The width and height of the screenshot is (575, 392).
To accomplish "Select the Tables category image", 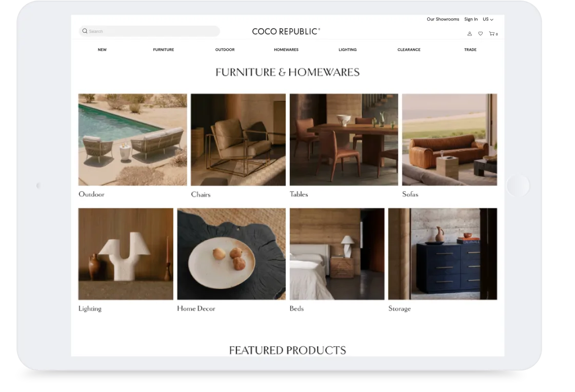I will pyautogui.click(x=344, y=139).
